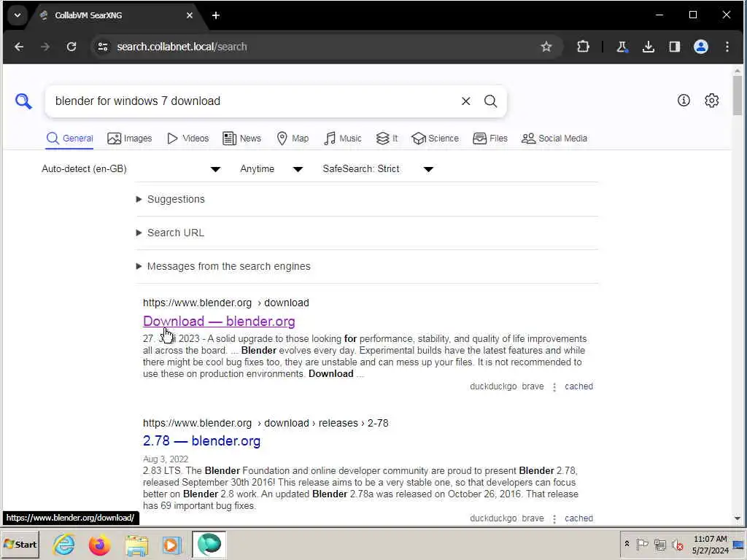Viewport: 747px width, 560px height.
Task: Click the blender.org download URL breadcrumb
Action: [226, 303]
